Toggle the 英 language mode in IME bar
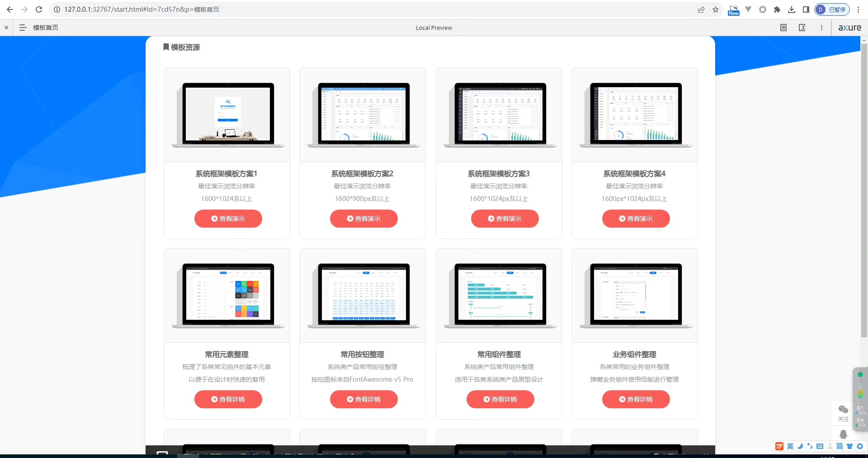The image size is (868, 458). click(x=790, y=446)
